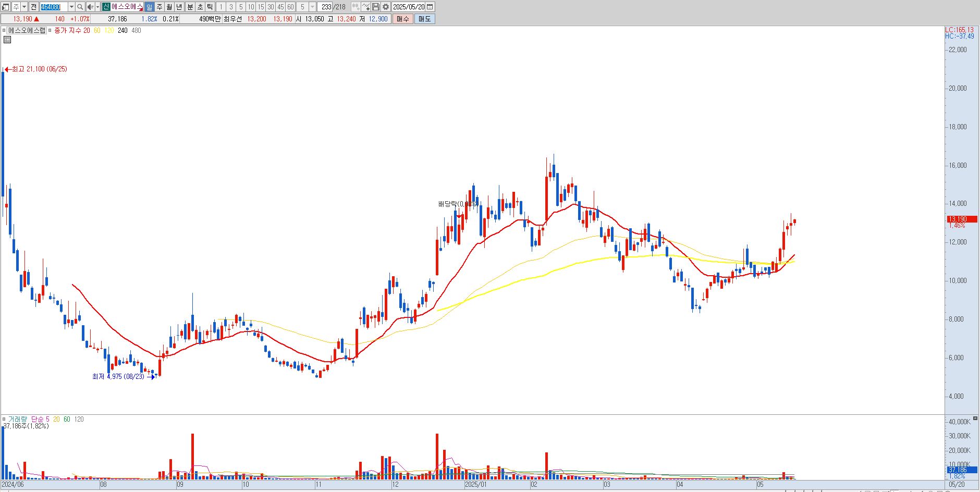Expand the speaker options dropdown arrow
This screenshot has height=492, width=980.
[x=97, y=7]
